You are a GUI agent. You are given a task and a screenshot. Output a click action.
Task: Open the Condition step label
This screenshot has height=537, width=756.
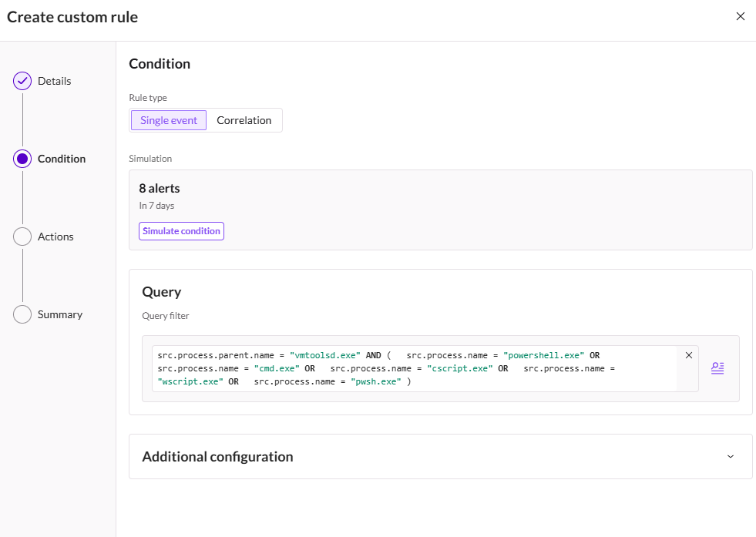(x=62, y=159)
